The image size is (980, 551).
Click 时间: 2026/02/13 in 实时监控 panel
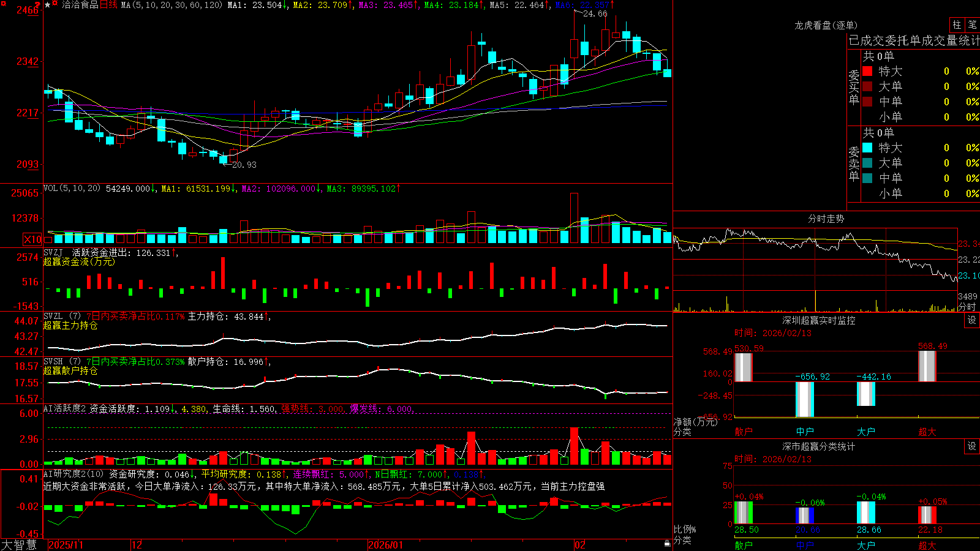coord(773,333)
